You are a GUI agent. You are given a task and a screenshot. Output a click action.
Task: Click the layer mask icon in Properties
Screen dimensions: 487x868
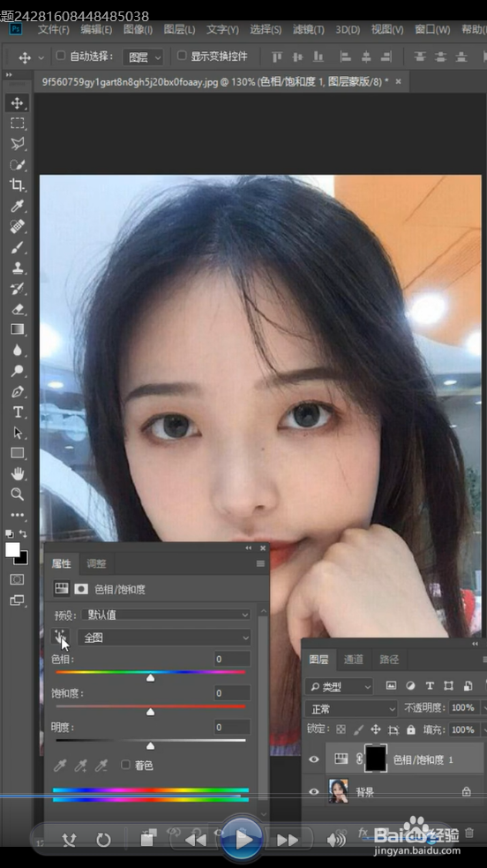(x=81, y=589)
